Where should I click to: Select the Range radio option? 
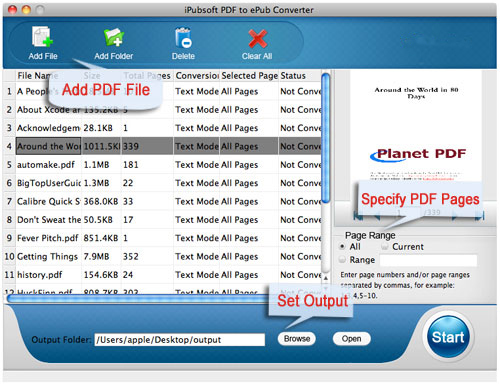[x=342, y=260]
